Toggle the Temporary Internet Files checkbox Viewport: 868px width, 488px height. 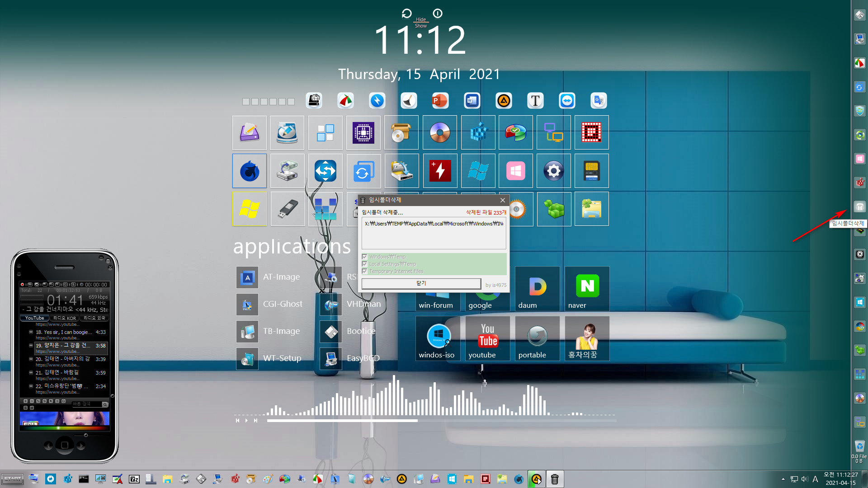(364, 271)
